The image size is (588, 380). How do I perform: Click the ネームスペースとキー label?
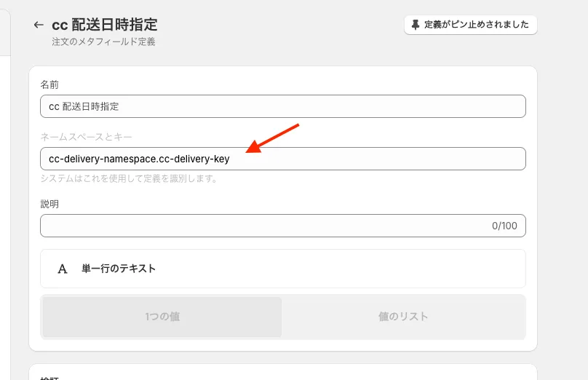(86, 138)
